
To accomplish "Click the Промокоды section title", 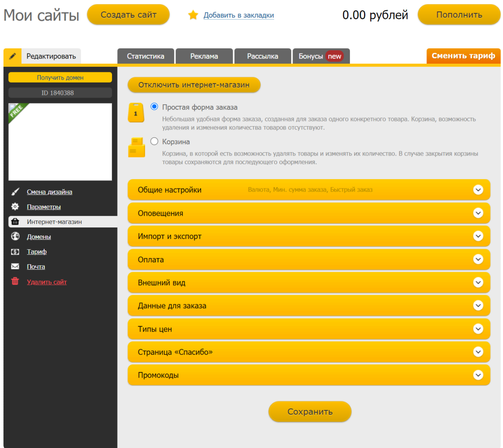I will 158,375.
